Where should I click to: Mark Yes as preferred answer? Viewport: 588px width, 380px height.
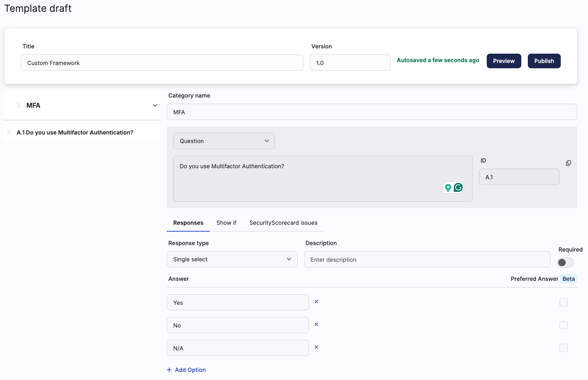(564, 302)
